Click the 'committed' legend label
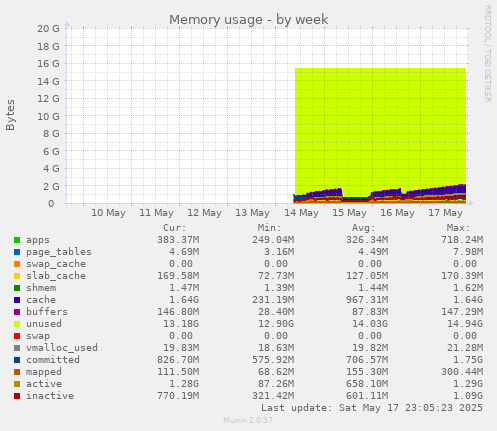Viewport: 497px width, 431px height. pos(53,360)
